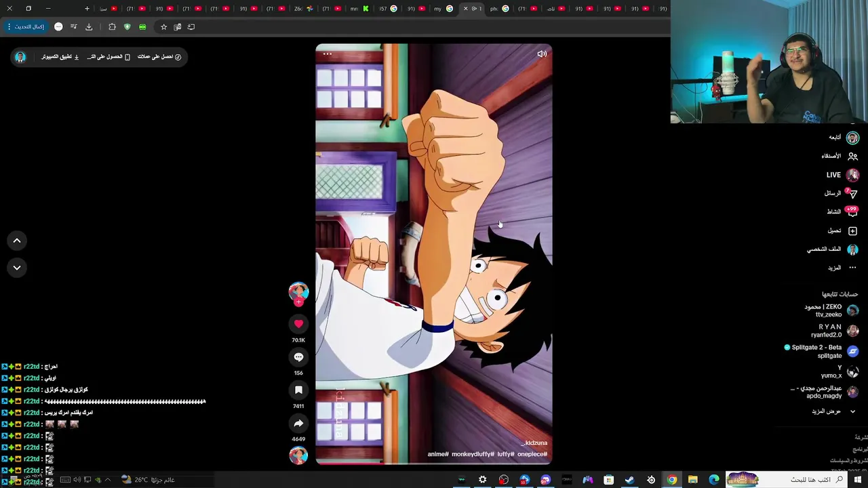
Task: Bookmark the video using the save icon
Action: coord(298,390)
